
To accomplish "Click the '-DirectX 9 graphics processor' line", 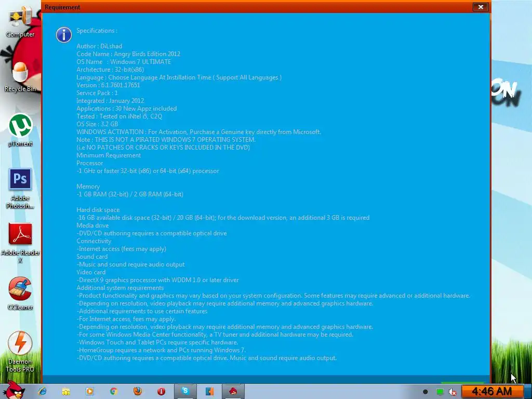I will click(x=158, y=280).
